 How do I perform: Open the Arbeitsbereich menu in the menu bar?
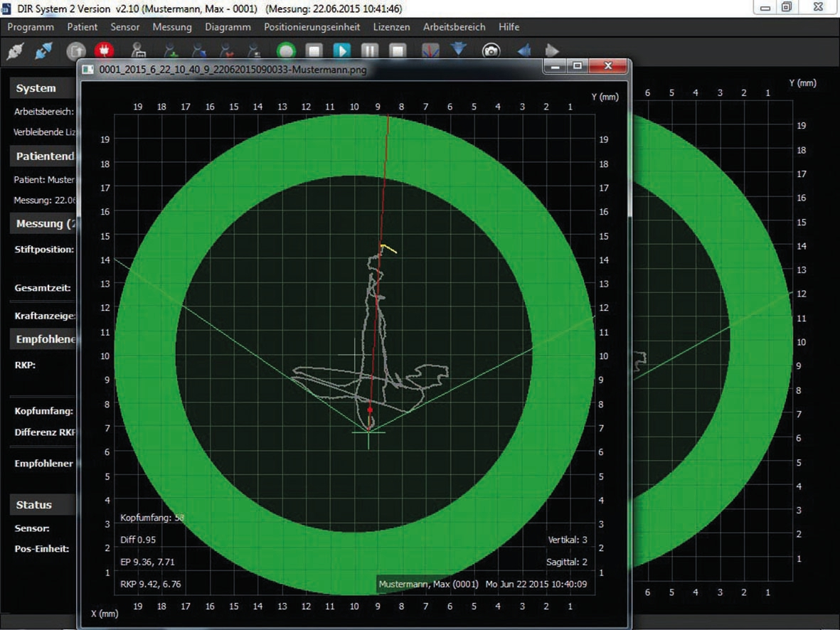pos(454,27)
